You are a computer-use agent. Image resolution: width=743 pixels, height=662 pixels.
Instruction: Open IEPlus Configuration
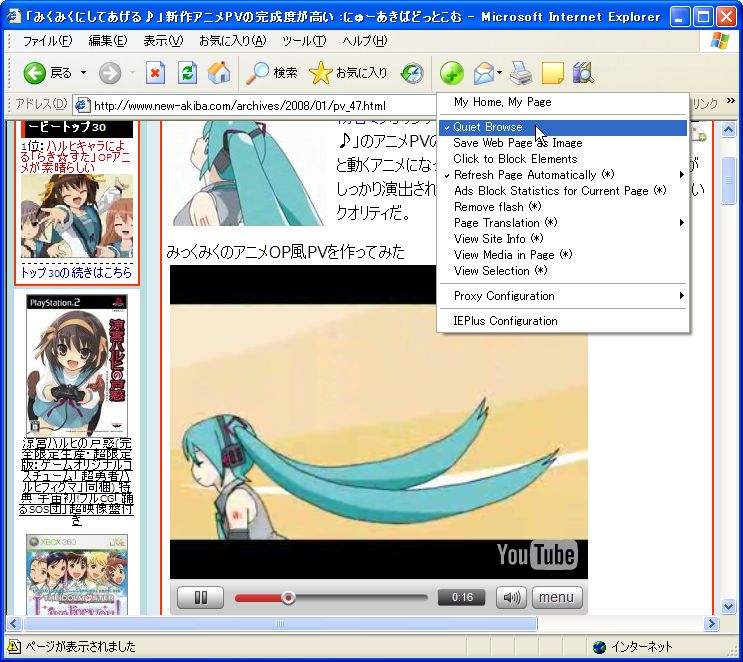(x=562, y=321)
